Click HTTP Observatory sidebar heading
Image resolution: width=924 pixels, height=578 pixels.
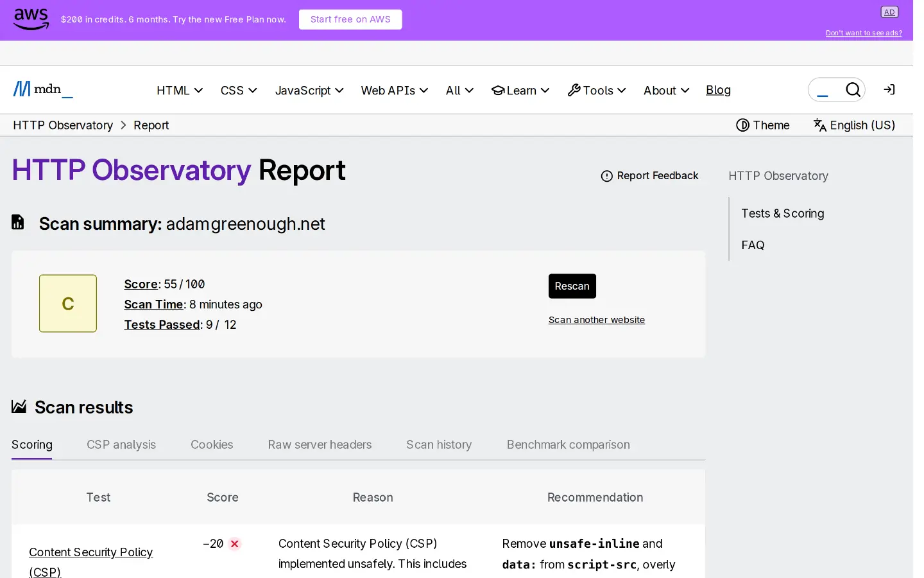click(778, 176)
